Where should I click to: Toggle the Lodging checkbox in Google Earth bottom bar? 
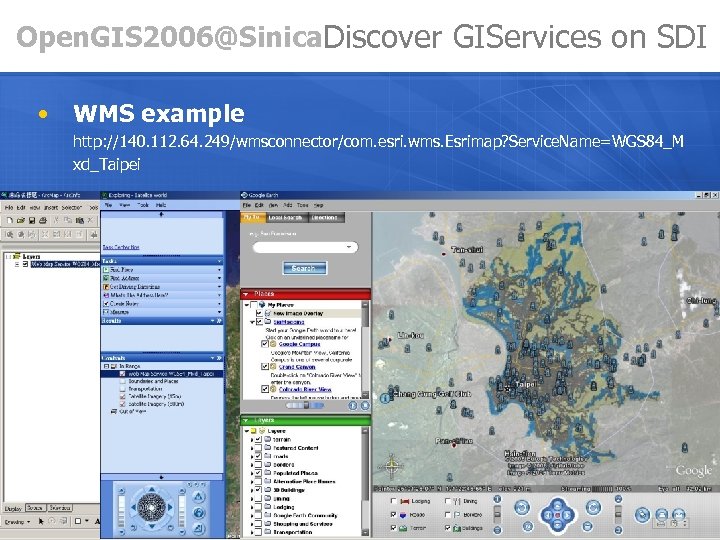pos(394,501)
